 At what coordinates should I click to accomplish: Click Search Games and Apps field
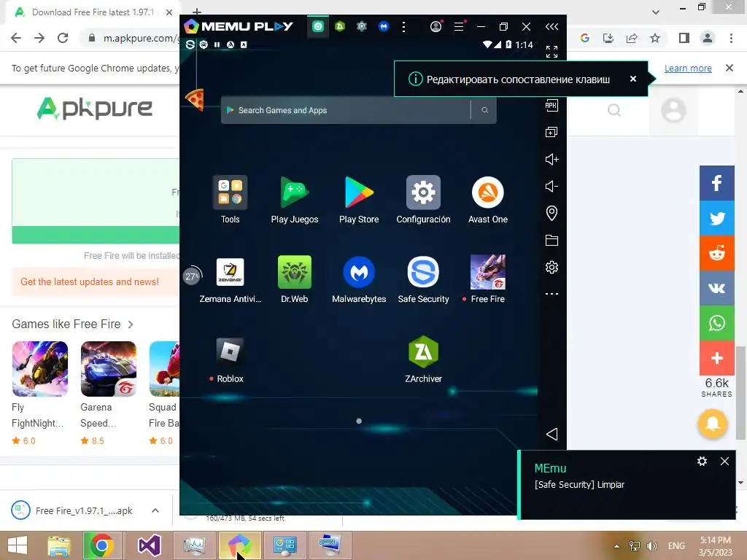point(346,111)
